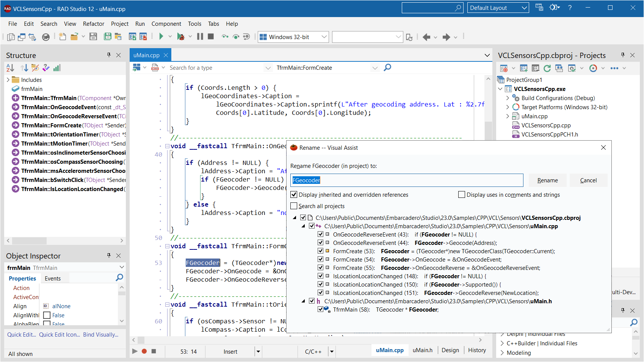The image size is (644, 362).
Task: Click the Refresh icon in Projects panel toolbar
Action: coord(547,68)
